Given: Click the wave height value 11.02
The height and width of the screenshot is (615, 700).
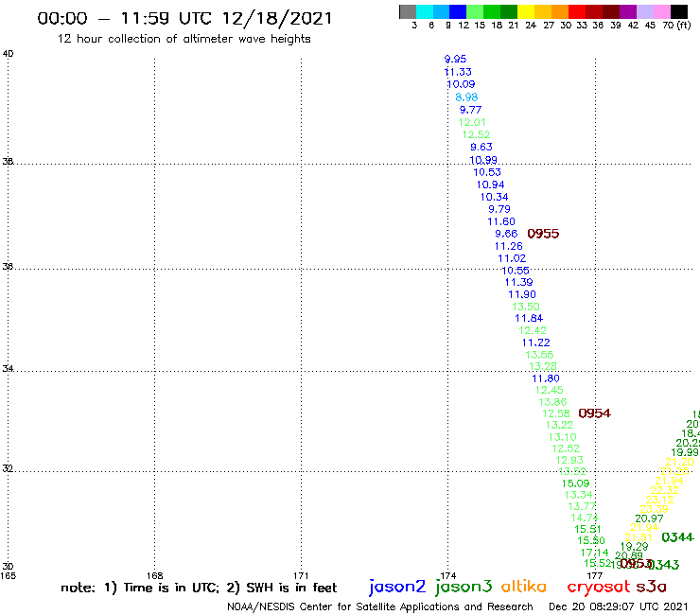Looking at the screenshot, I should (x=512, y=258).
